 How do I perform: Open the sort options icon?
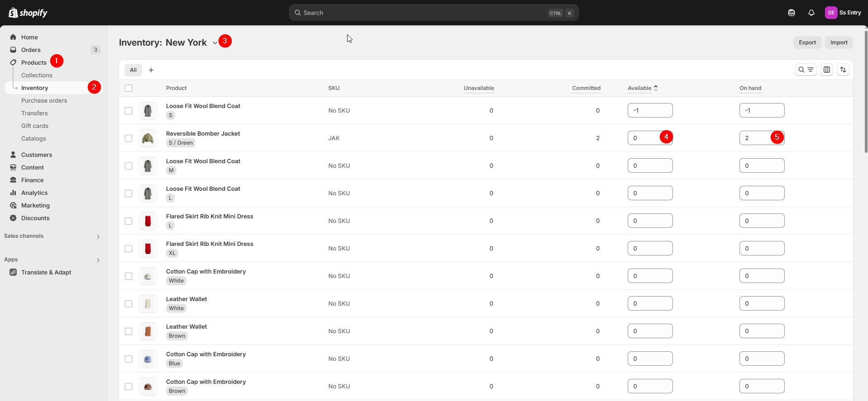point(843,70)
